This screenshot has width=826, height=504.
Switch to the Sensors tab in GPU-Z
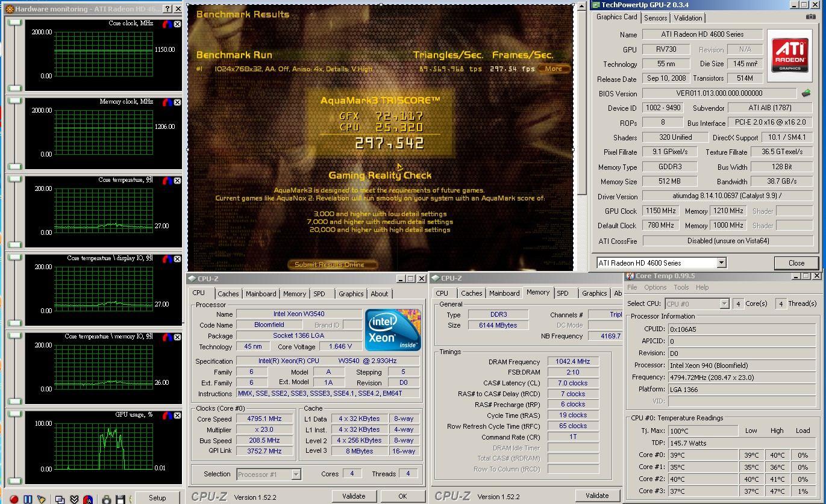[655, 18]
